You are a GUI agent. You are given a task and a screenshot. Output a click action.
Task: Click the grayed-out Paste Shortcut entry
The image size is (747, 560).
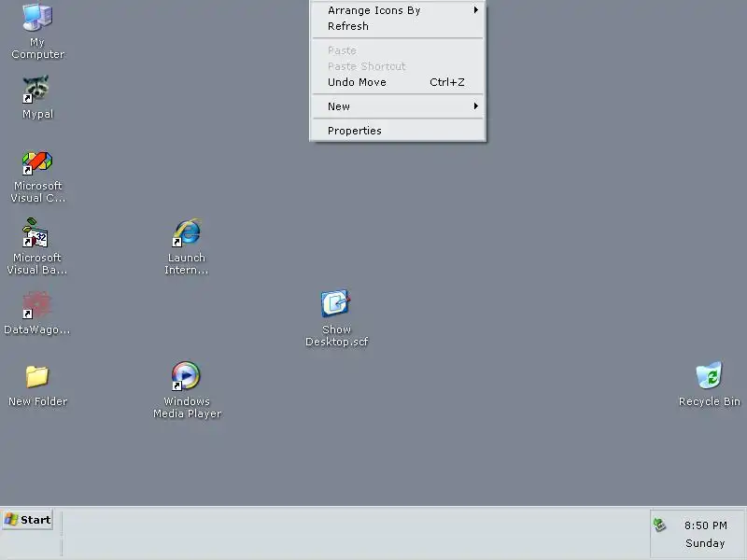398,66
